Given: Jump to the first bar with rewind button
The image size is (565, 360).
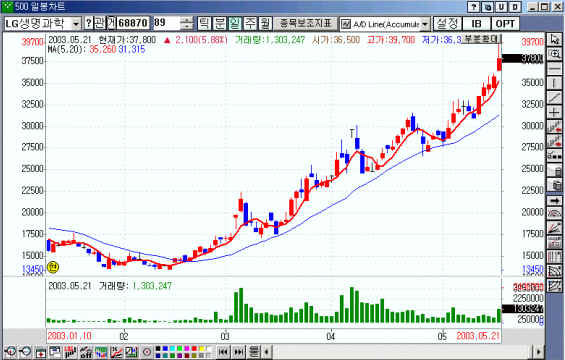Looking at the screenshot, I should tap(223, 352).
